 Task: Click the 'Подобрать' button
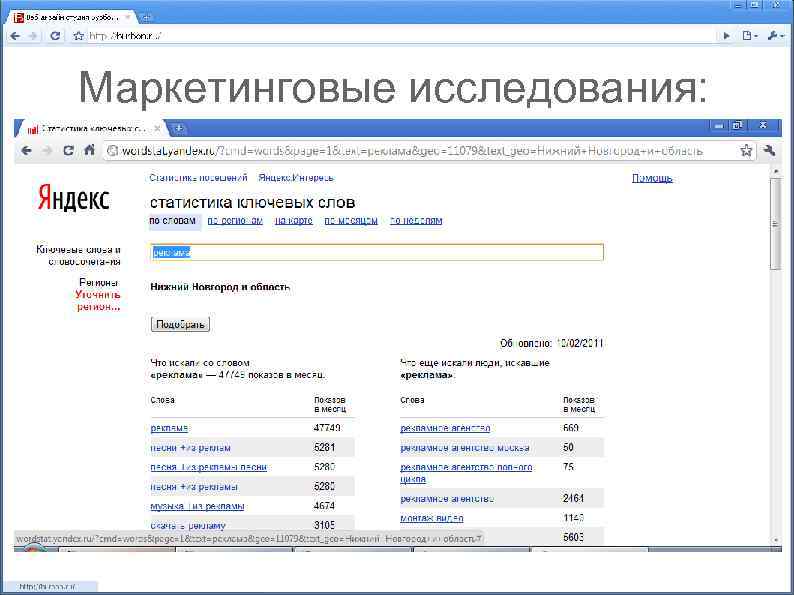click(180, 325)
